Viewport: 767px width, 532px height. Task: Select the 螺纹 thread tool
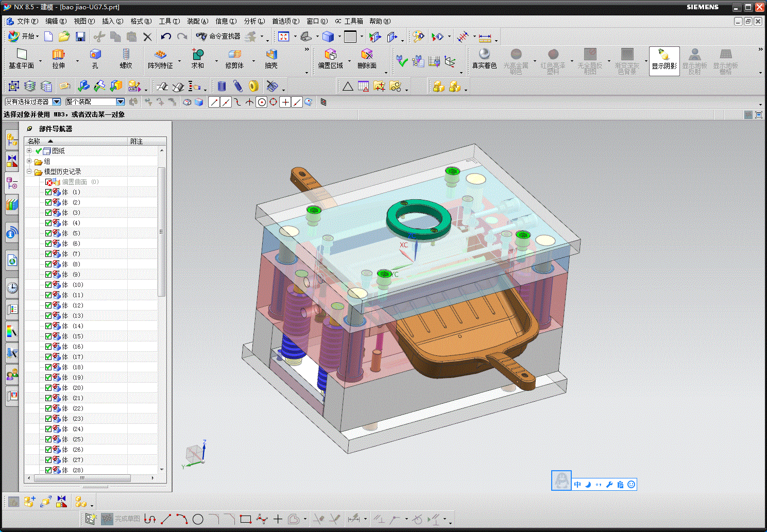coord(126,59)
